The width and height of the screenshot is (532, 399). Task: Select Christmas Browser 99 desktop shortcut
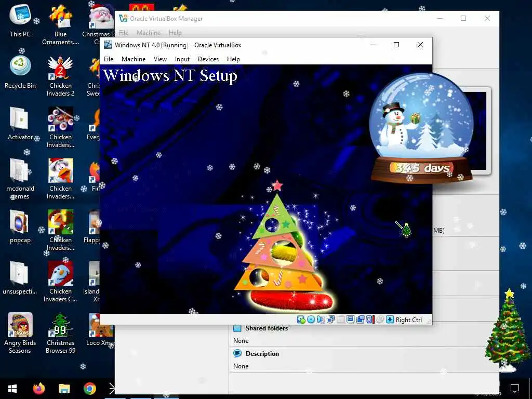60,333
